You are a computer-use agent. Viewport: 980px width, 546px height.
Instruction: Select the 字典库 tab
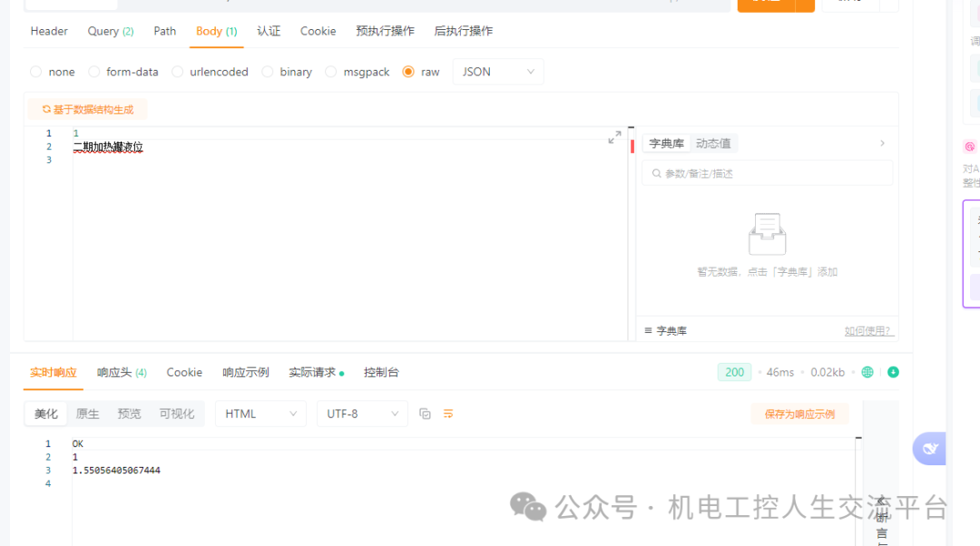pyautogui.click(x=666, y=143)
